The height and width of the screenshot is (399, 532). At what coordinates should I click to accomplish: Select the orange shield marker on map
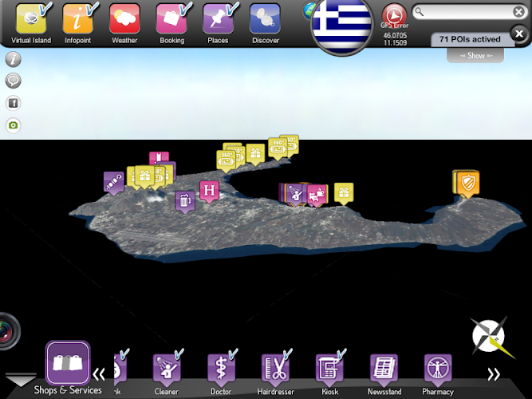pos(468,184)
